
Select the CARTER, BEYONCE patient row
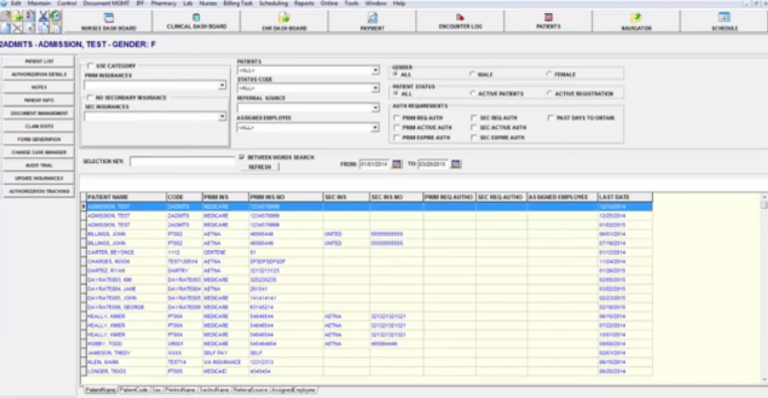click(x=367, y=253)
